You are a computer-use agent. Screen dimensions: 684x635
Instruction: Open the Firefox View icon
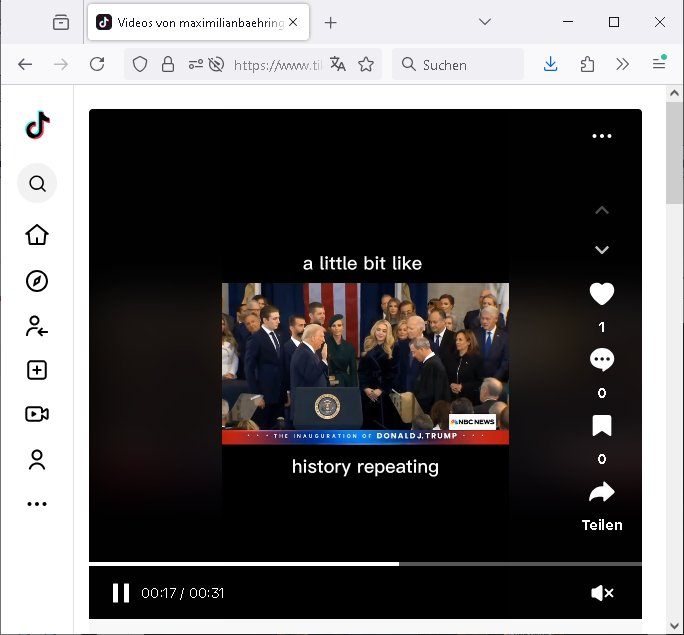point(61,22)
